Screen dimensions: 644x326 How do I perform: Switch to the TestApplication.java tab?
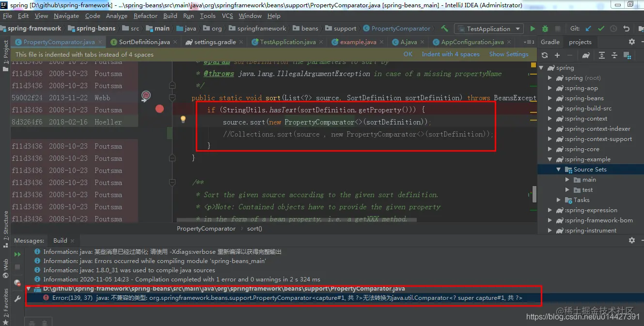288,42
